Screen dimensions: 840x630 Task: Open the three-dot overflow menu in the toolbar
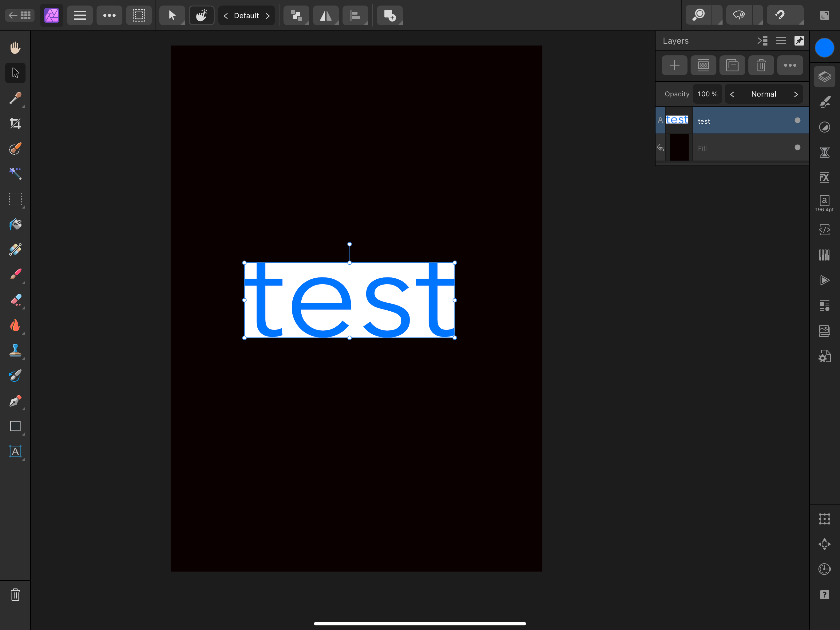(x=109, y=16)
